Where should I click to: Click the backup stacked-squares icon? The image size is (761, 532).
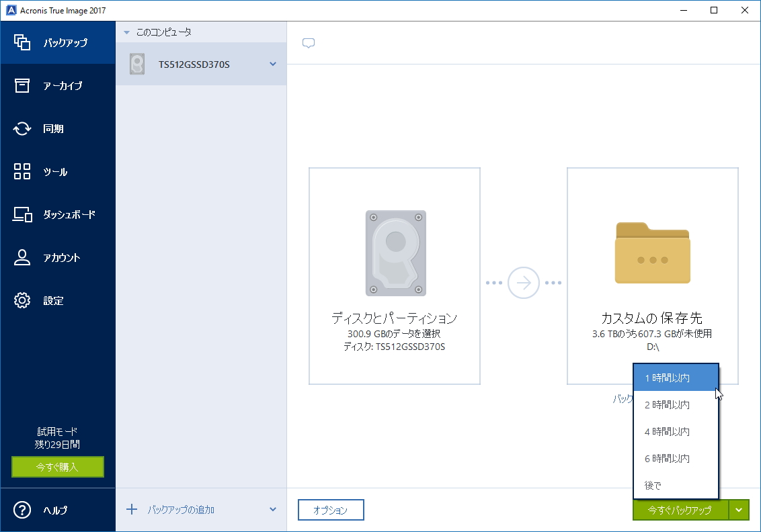[22, 43]
